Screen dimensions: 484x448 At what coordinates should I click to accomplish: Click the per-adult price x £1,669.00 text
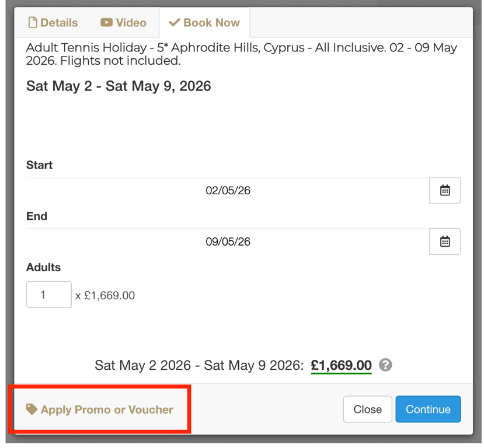pyautogui.click(x=105, y=296)
